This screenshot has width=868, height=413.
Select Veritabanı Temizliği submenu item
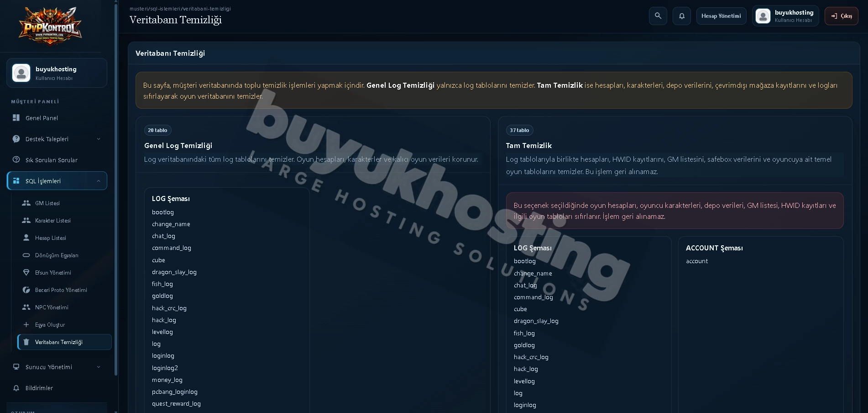coord(64,342)
